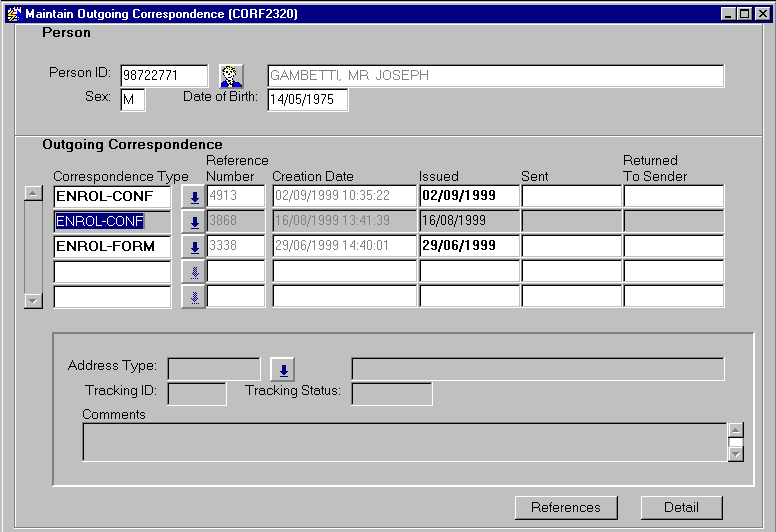Image resolution: width=776 pixels, height=532 pixels.
Task: Select the ENROL-FORM correspondence type field
Action: pos(112,247)
